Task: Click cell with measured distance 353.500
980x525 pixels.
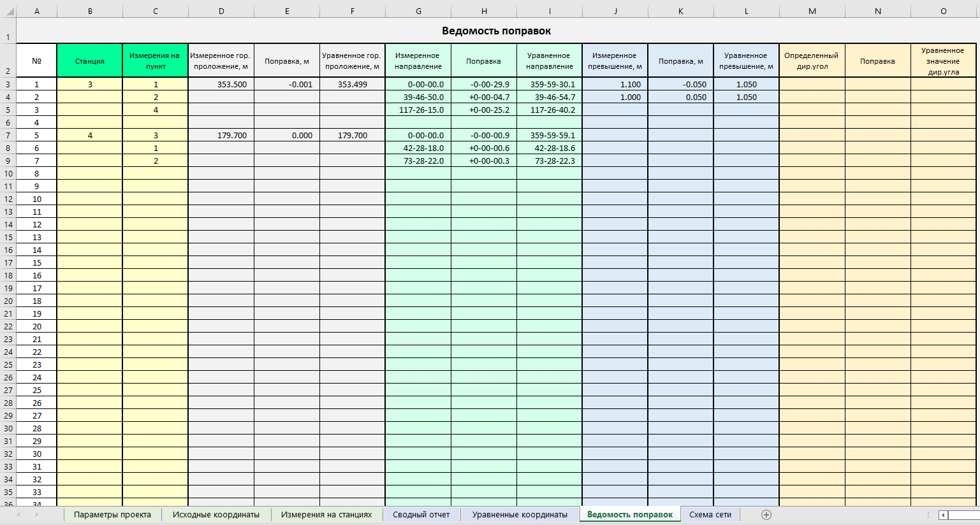Action: point(221,84)
